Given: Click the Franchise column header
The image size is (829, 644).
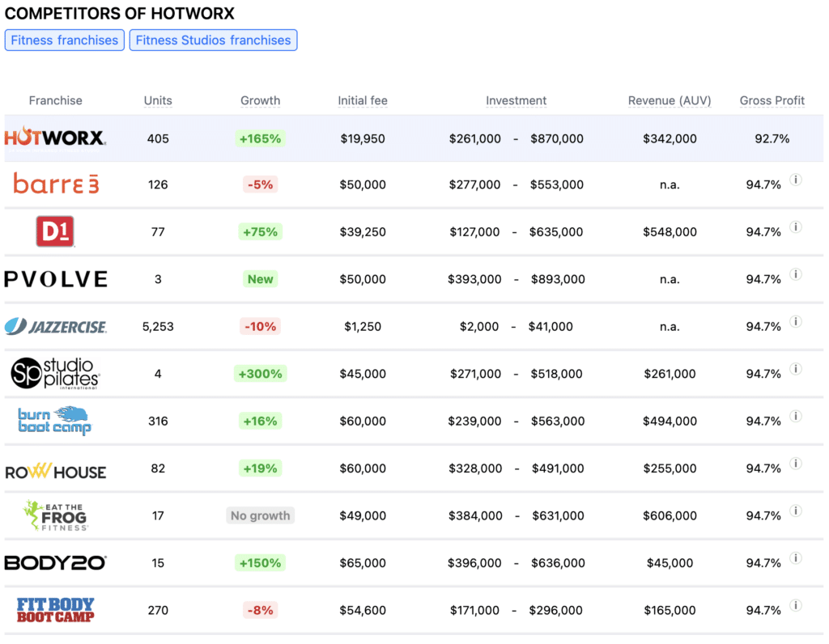Looking at the screenshot, I should [56, 100].
